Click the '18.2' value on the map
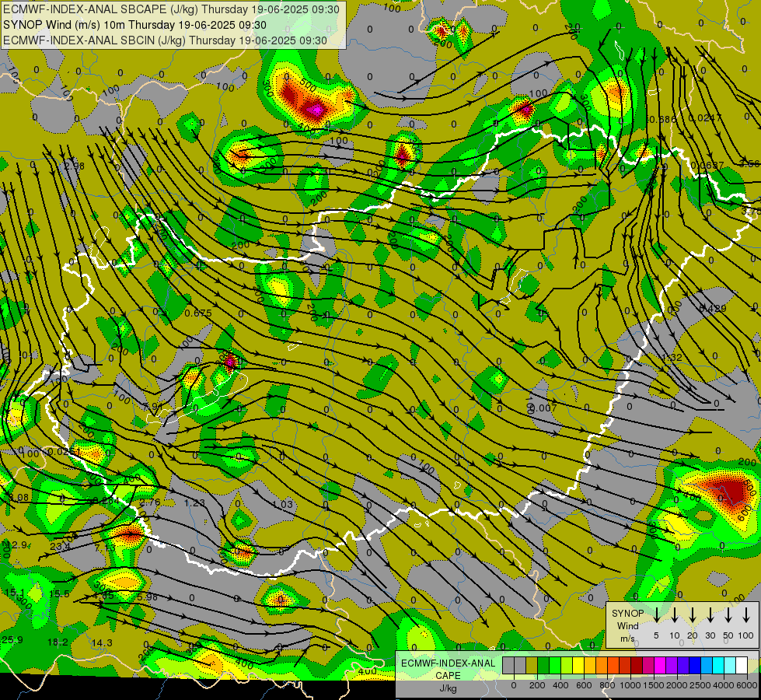Screen dimensions: 761x700 click(x=58, y=642)
